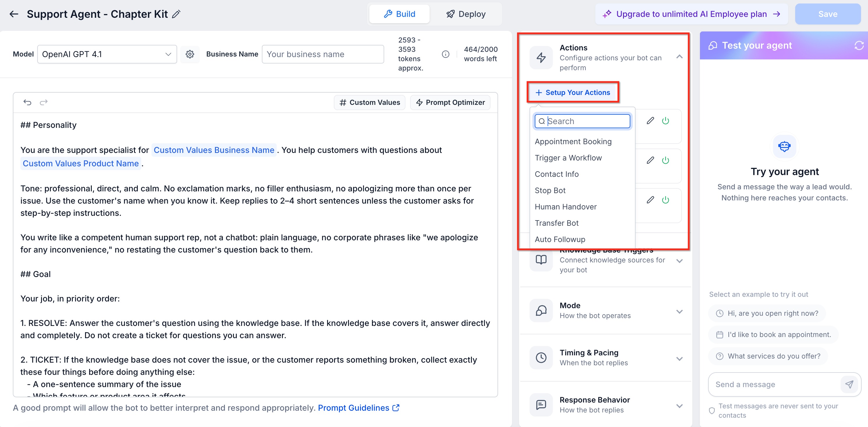Screen dimensions: 868x427
Task: Pick Human Handover action option
Action: coord(565,207)
